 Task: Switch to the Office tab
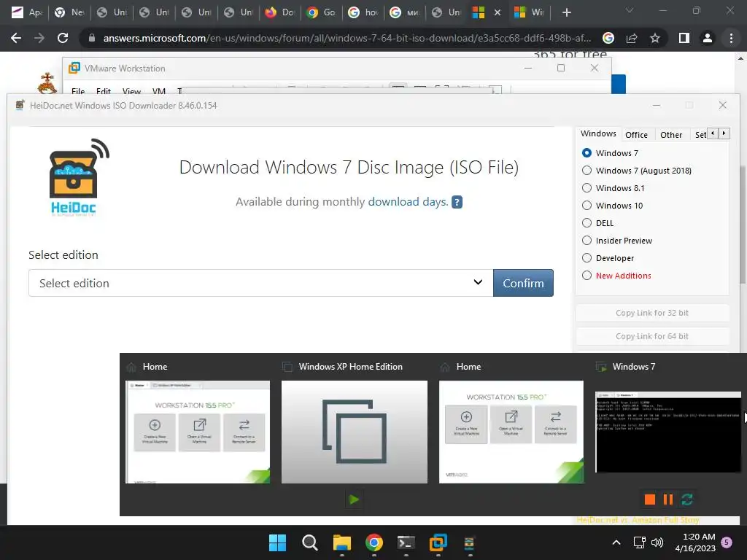pos(636,135)
